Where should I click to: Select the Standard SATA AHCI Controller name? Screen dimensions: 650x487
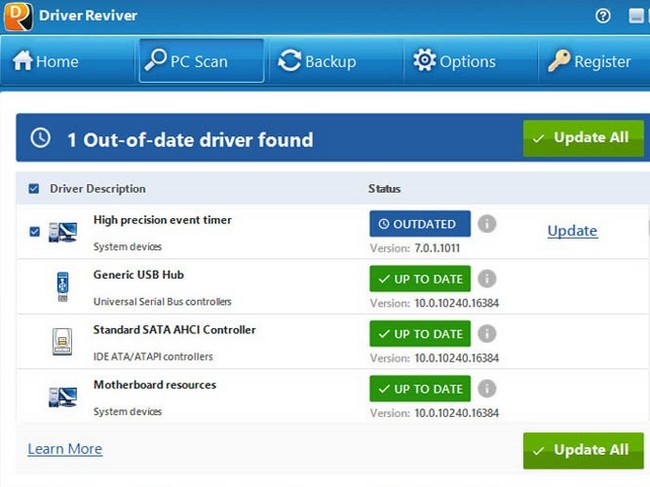tap(175, 330)
